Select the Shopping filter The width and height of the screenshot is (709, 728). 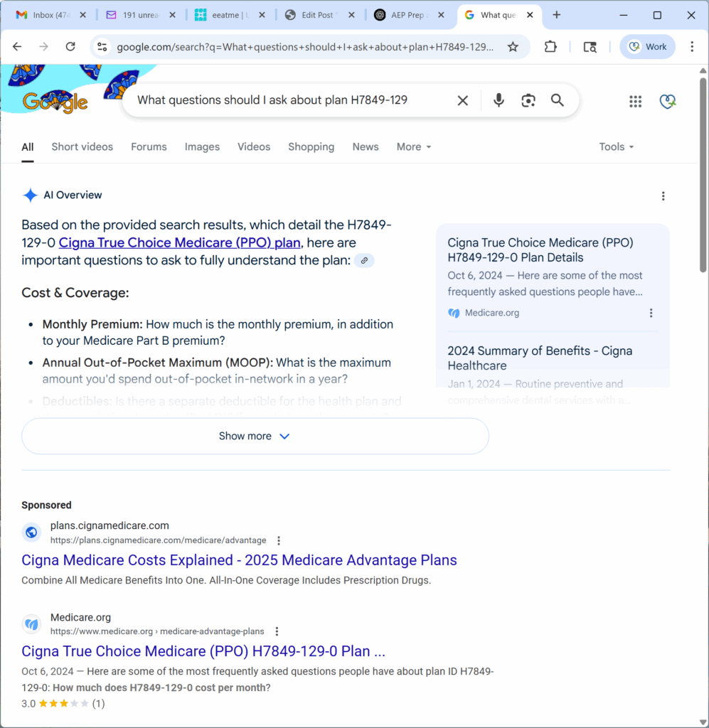click(311, 146)
